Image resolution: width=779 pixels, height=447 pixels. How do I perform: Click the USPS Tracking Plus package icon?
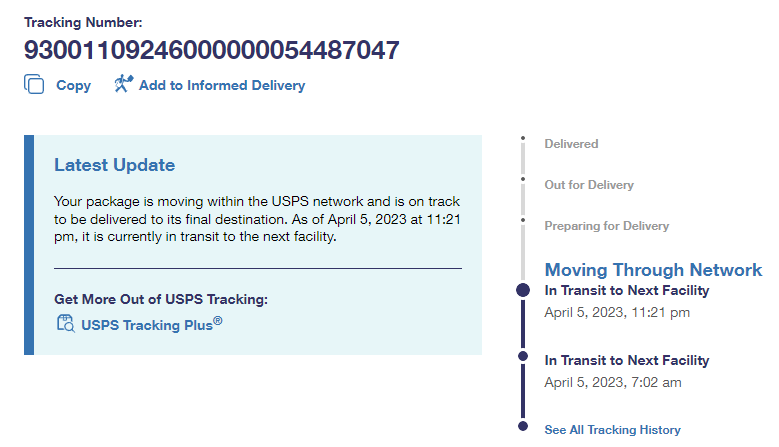[x=66, y=323]
